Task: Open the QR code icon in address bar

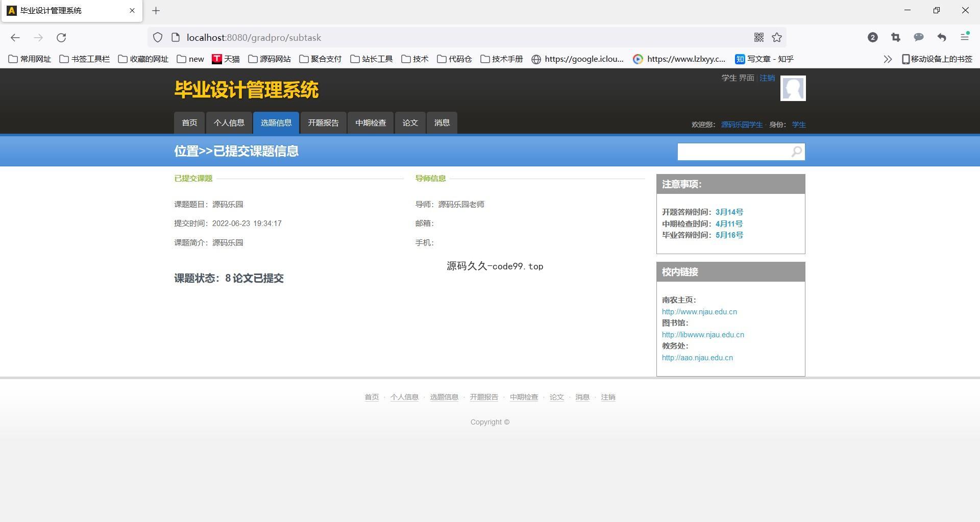Action: [758, 37]
